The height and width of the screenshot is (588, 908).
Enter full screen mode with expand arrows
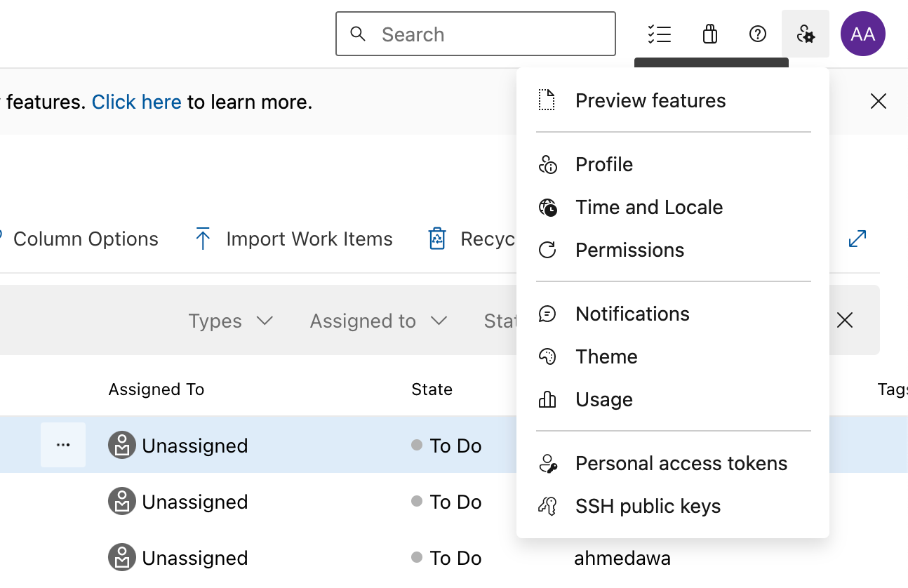coord(857,239)
